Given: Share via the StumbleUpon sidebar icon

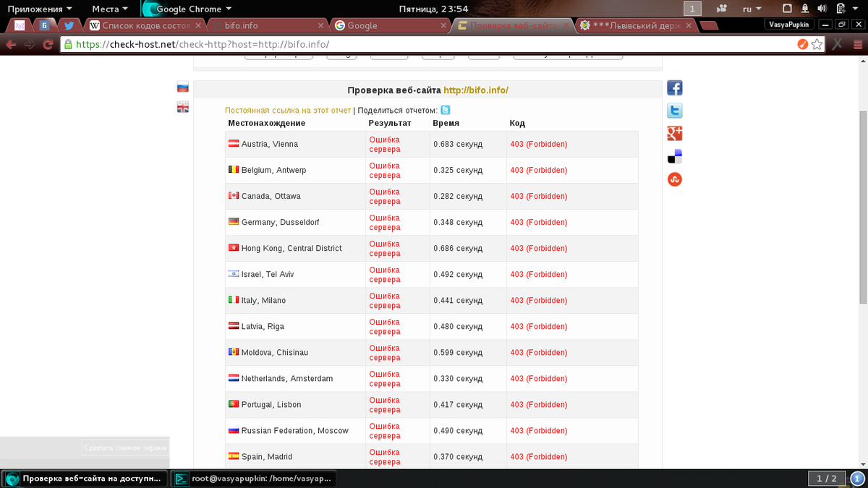Looking at the screenshot, I should (x=674, y=179).
